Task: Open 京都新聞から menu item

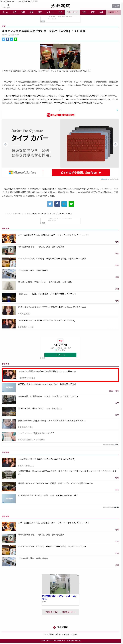Action: 113,12
